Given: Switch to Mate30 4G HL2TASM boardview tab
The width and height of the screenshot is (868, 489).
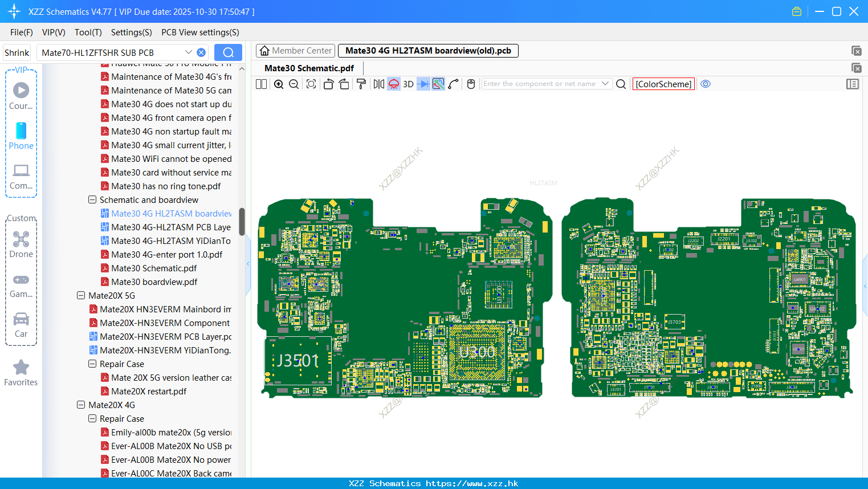Looking at the screenshot, I should point(428,51).
